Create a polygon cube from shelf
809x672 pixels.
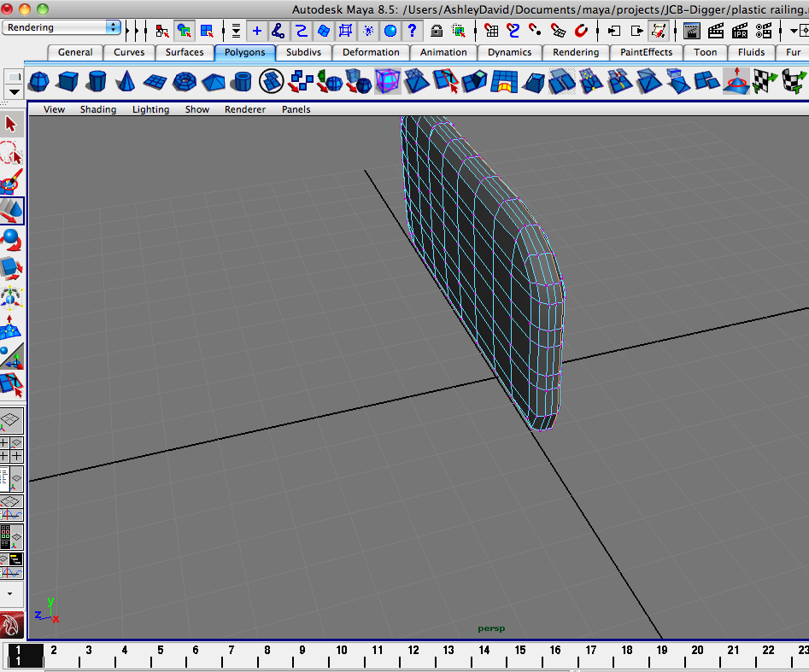click(67, 81)
